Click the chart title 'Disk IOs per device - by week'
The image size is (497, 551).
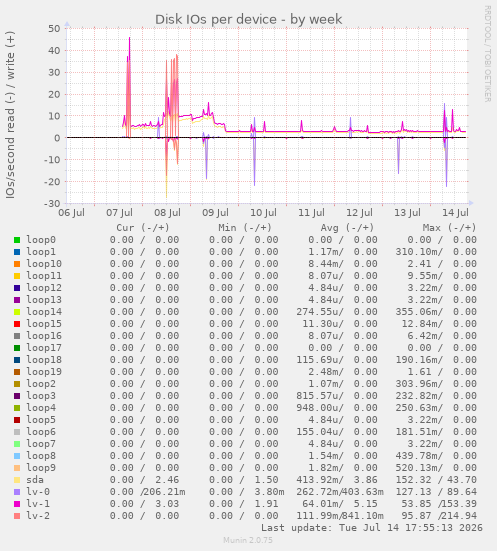coord(248,19)
